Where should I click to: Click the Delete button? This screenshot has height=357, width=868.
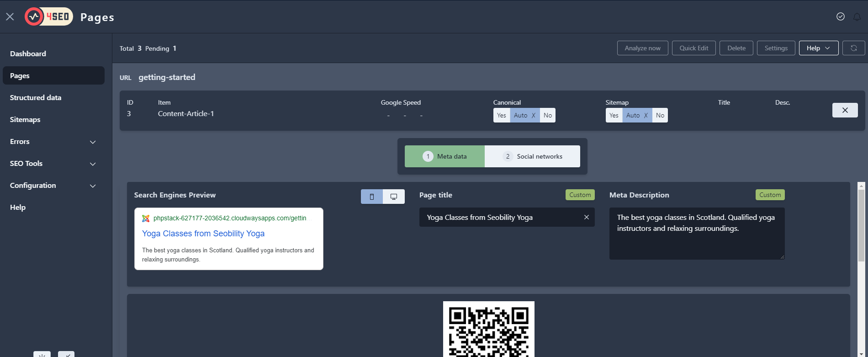pyautogui.click(x=736, y=48)
